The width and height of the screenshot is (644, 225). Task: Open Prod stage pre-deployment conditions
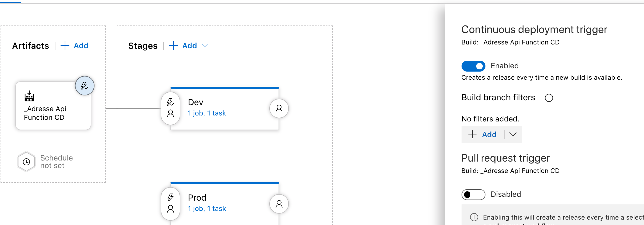(x=171, y=204)
